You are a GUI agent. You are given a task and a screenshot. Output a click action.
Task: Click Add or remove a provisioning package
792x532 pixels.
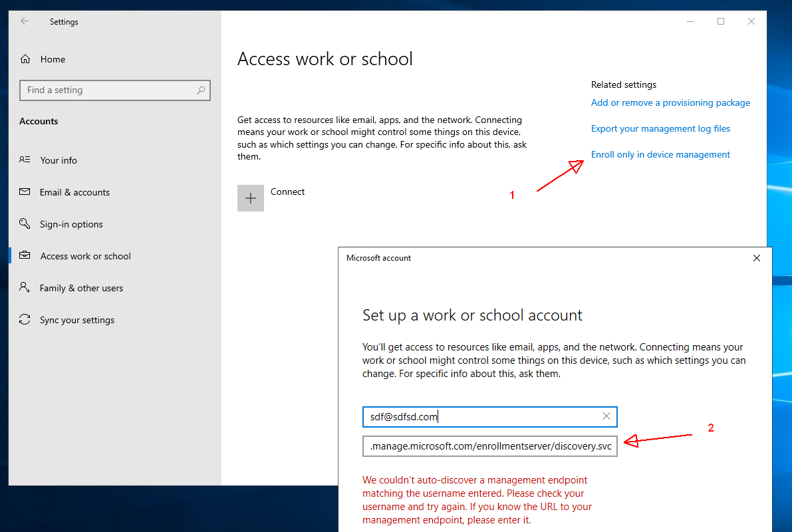coord(670,102)
